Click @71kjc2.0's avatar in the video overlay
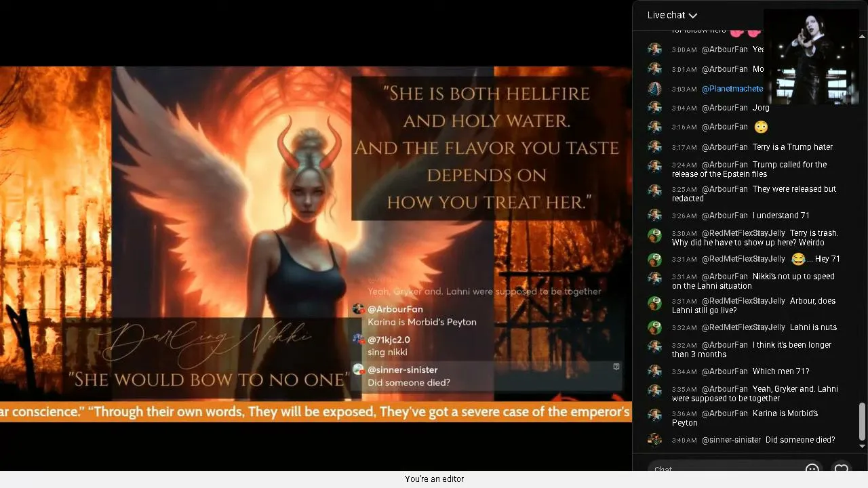The width and height of the screenshot is (868, 488). tap(358, 339)
